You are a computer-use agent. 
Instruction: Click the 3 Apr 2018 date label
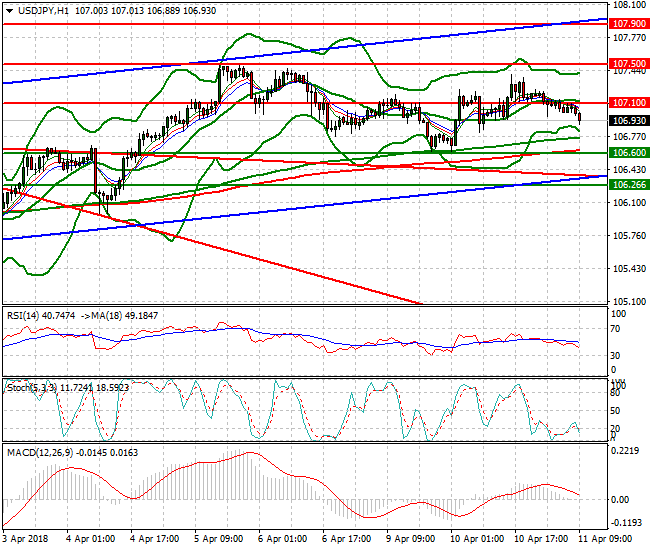click(x=25, y=539)
